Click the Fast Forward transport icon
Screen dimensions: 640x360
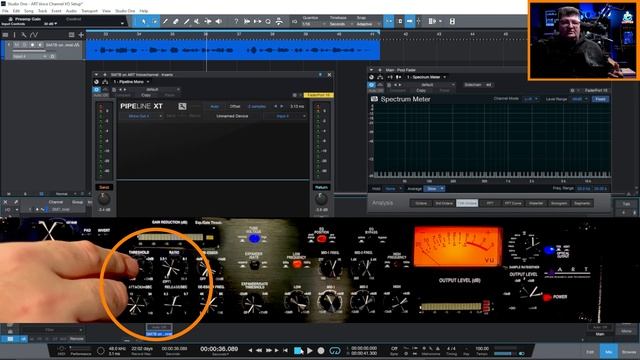269,350
